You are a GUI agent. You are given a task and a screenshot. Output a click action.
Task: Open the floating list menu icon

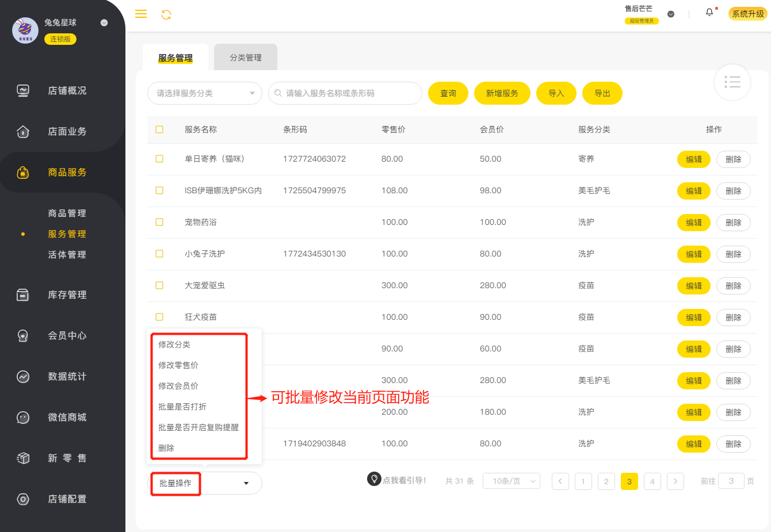coord(732,82)
